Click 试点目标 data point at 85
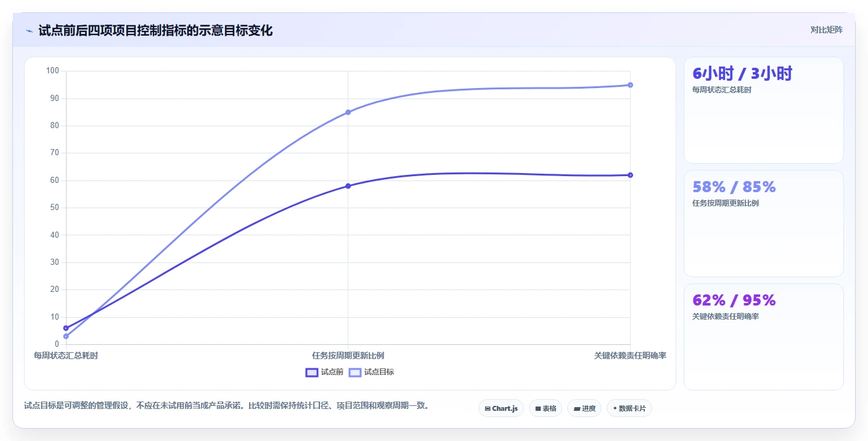868x441 pixels. pos(348,112)
